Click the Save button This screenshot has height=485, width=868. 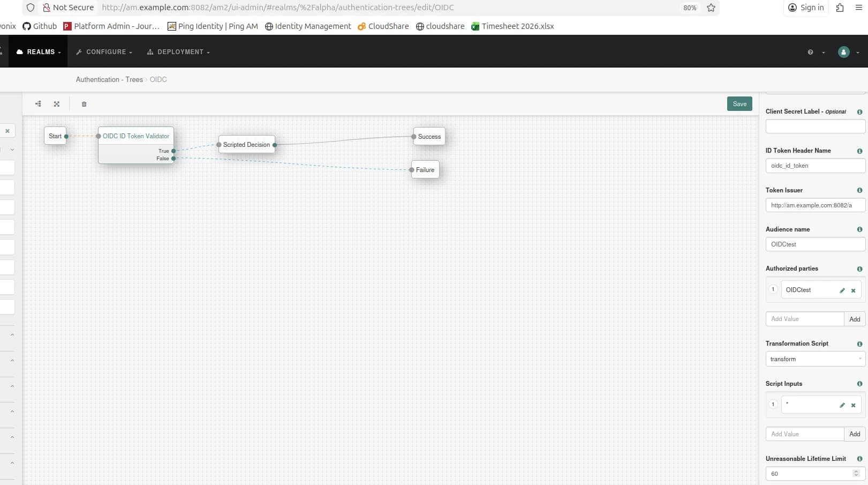(739, 104)
